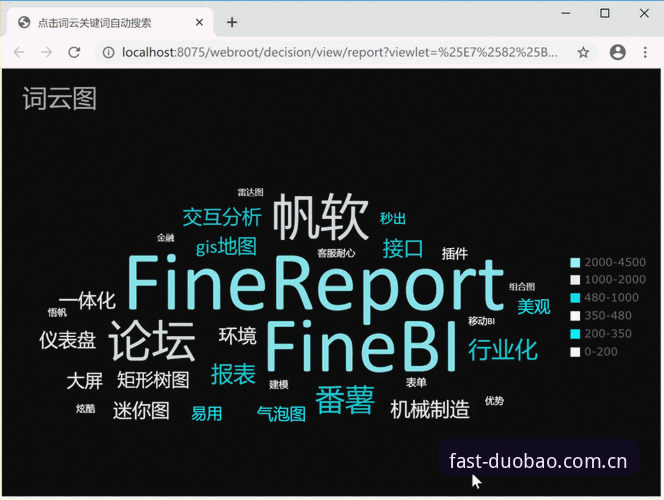Open a new tab with the plus button

coord(232,22)
